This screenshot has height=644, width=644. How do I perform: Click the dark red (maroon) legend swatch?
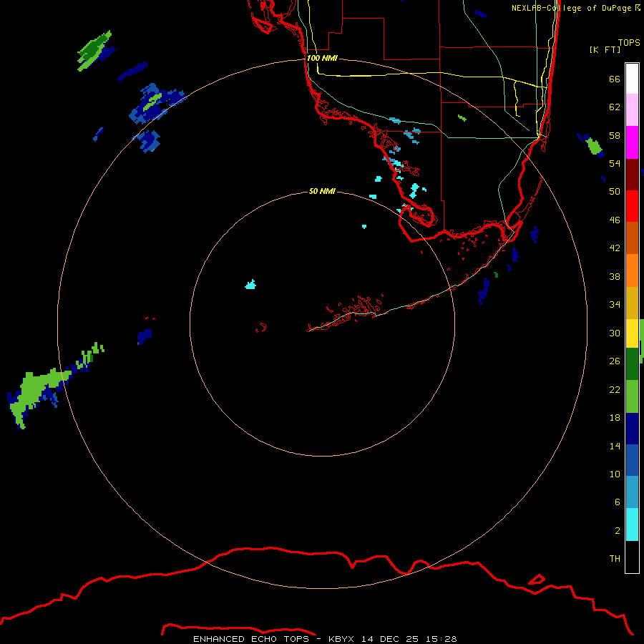click(632, 174)
